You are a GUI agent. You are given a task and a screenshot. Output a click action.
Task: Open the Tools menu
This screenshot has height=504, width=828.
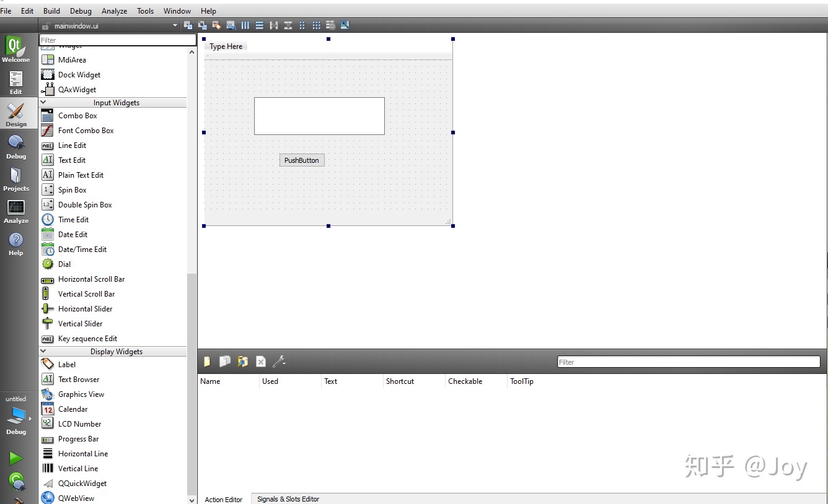point(146,11)
